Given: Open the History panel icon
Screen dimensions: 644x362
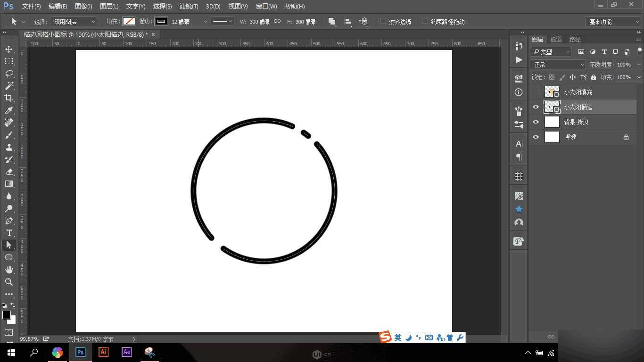Looking at the screenshot, I should pyautogui.click(x=519, y=47).
